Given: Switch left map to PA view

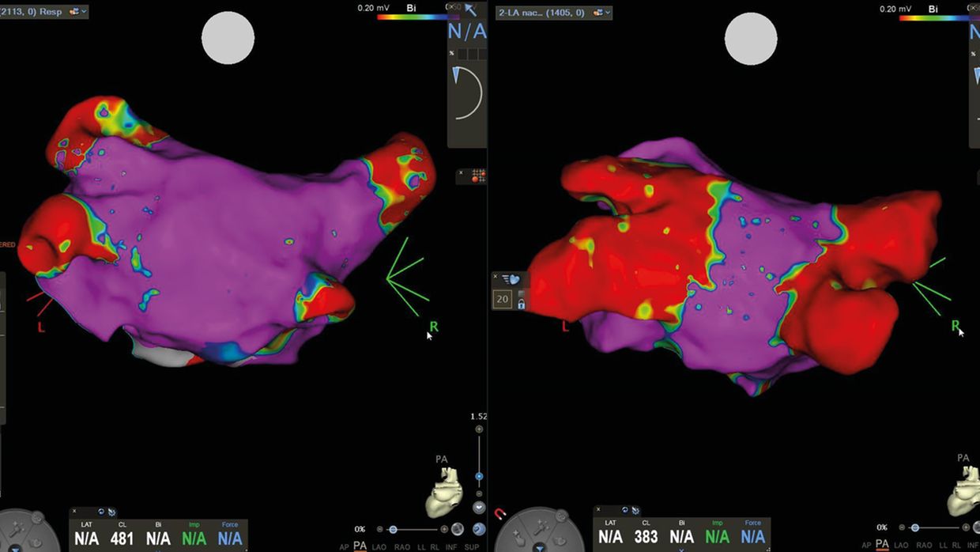Looking at the screenshot, I should click(360, 546).
